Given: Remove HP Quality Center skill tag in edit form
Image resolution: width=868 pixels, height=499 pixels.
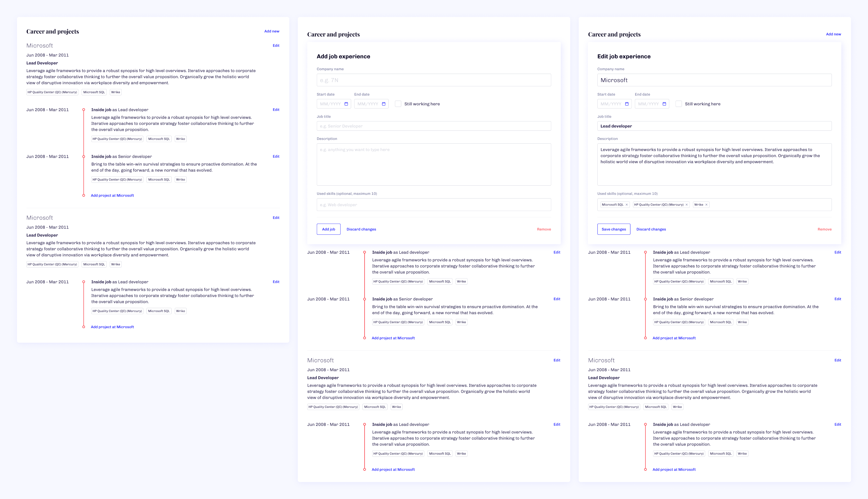Looking at the screenshot, I should [686, 205].
